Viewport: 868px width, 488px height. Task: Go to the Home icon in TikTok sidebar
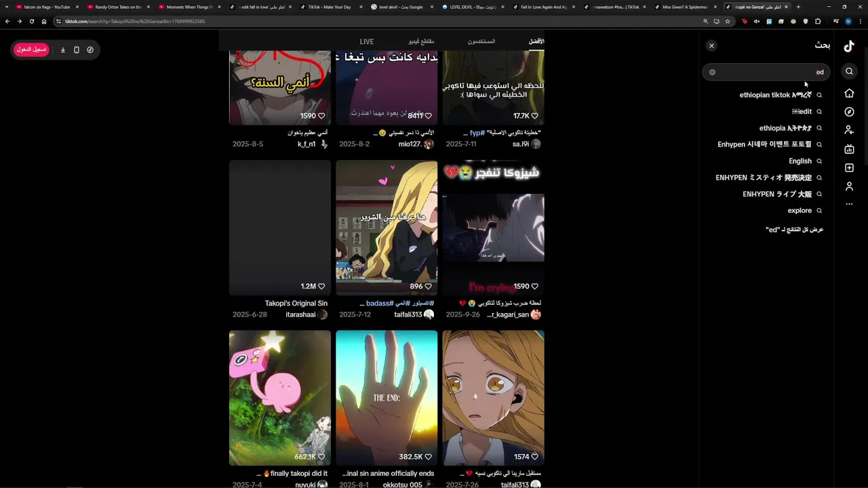(x=849, y=93)
